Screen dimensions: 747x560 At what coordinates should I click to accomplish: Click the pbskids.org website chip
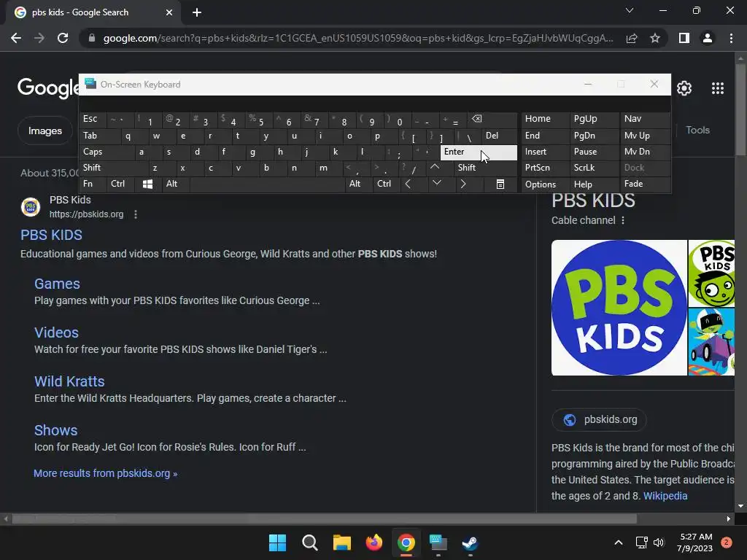point(599,419)
